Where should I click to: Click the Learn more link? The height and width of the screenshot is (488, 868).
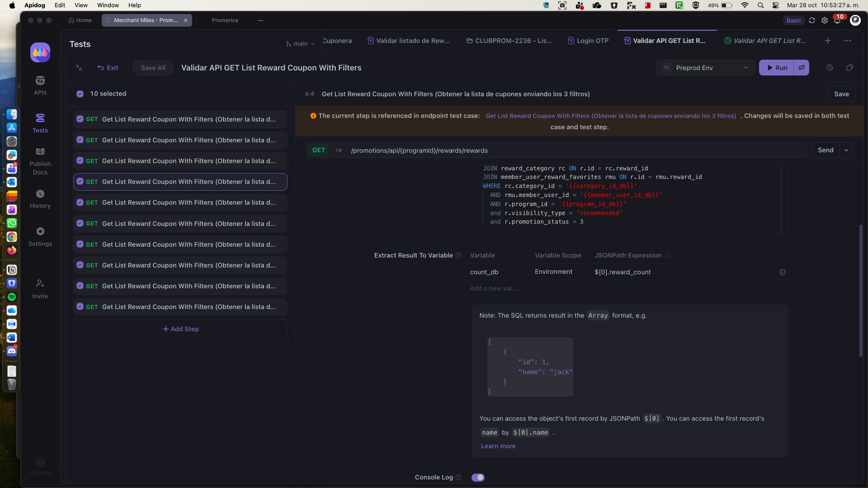498,446
